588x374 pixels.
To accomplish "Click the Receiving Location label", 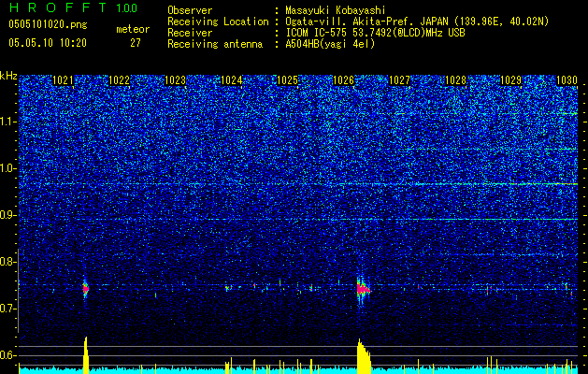I will (218, 22).
